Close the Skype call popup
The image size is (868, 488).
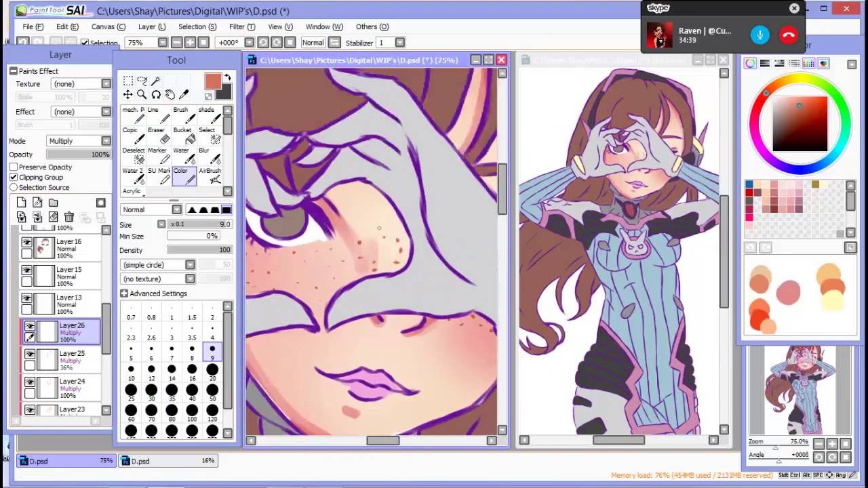pyautogui.click(x=794, y=8)
